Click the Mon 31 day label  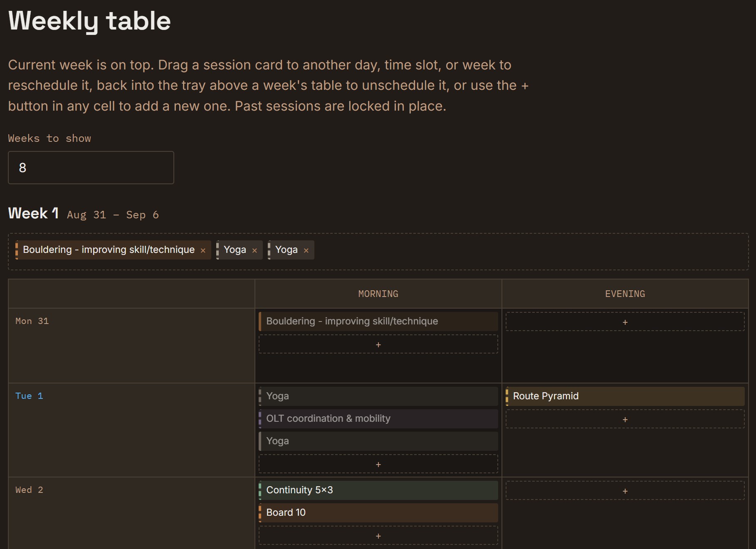pyautogui.click(x=32, y=321)
